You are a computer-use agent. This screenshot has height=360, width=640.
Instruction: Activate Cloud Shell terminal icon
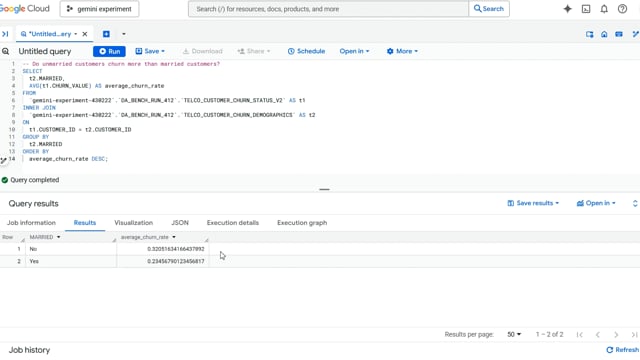coord(586,9)
